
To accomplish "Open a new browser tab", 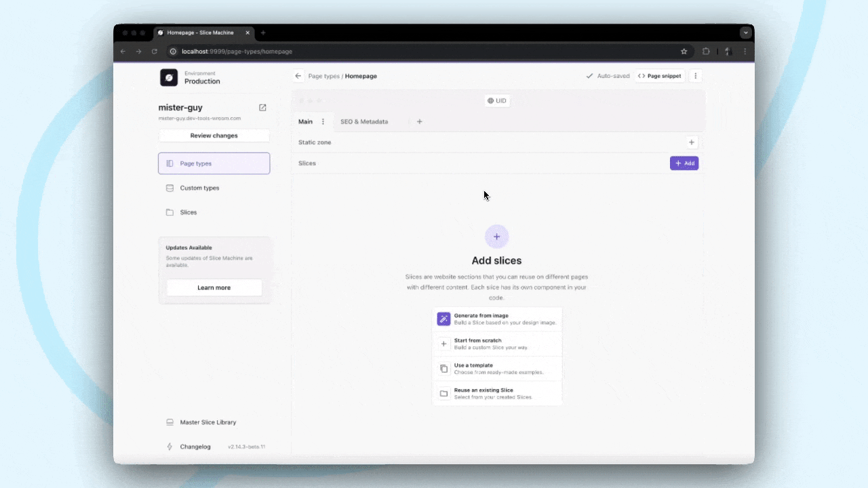I will point(263,33).
